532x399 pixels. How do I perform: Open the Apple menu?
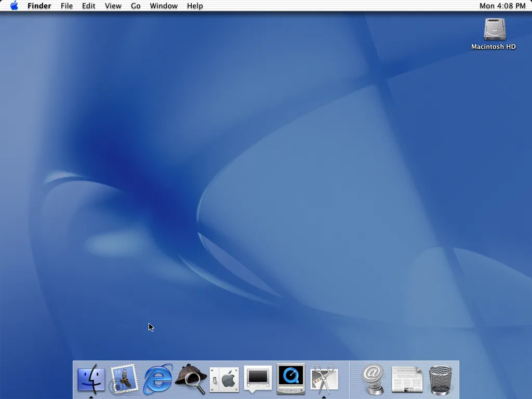(15, 6)
